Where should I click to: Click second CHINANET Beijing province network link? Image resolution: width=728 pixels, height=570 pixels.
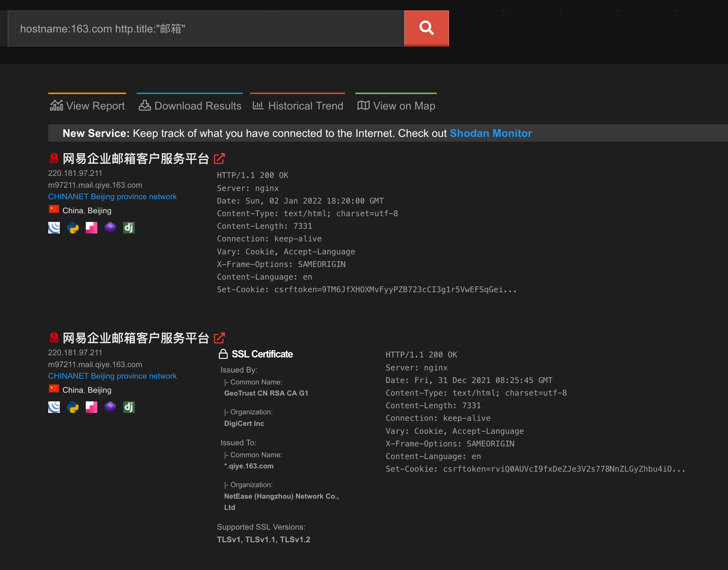(112, 376)
